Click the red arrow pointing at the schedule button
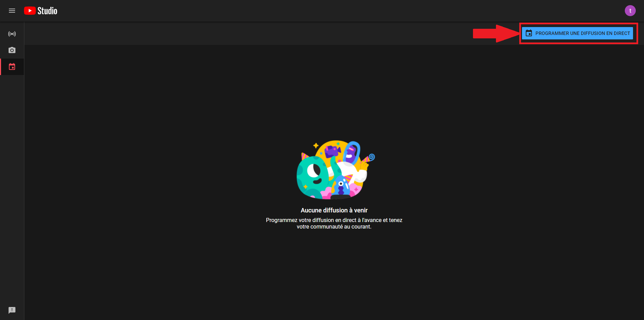Screen dimensions: 644x320 coord(495,33)
